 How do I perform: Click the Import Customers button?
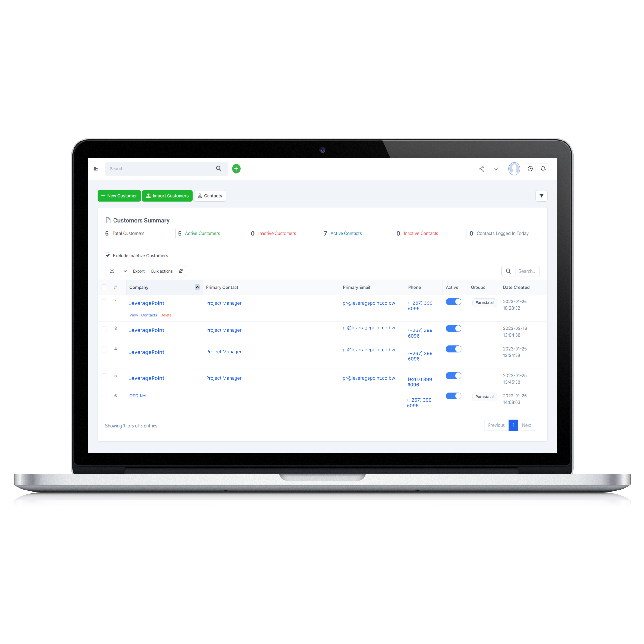point(168,196)
